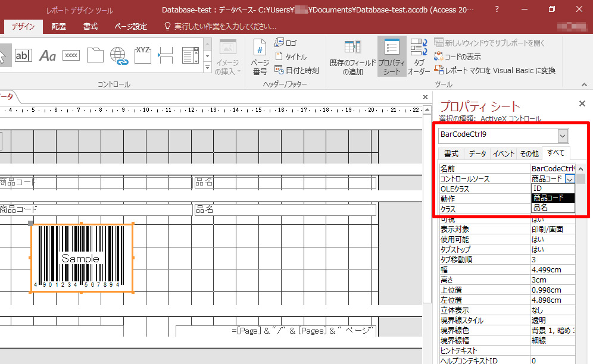Switch to the 配置 ribbon tab

point(58,26)
